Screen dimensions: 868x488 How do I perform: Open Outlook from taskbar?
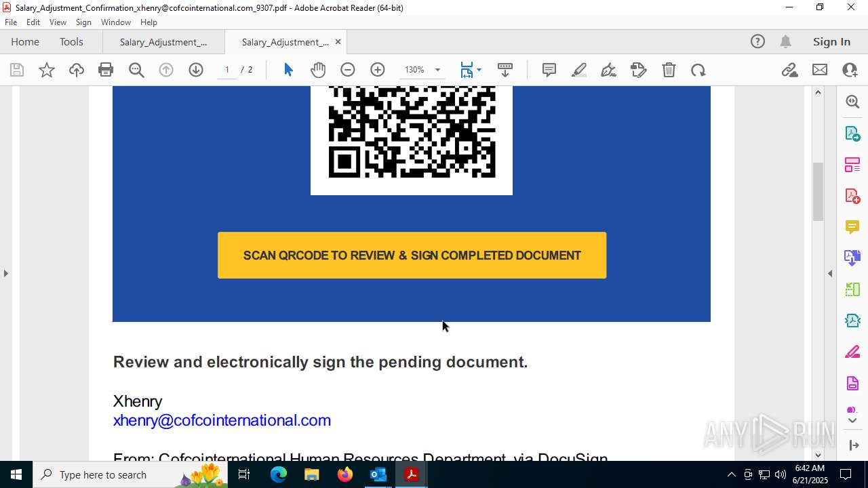tap(378, 474)
